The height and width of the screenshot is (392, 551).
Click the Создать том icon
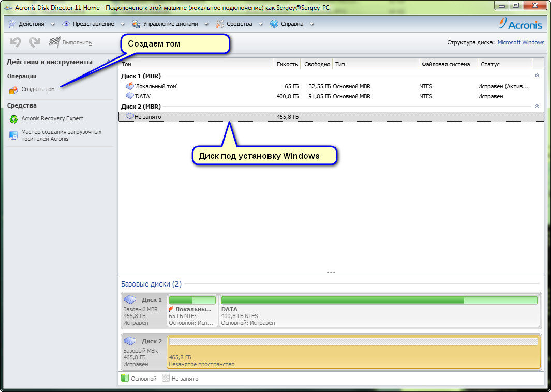point(13,90)
